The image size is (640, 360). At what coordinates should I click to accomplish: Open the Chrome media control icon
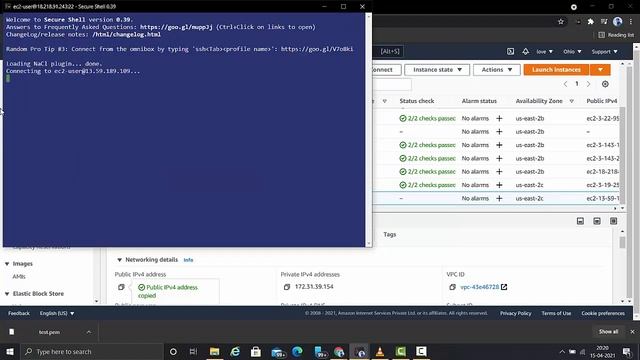pos(604,22)
